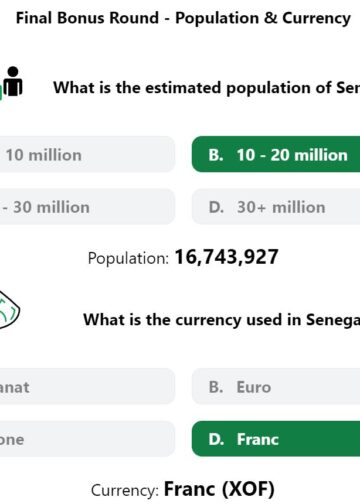Click the Population 16,743,927 result text
This screenshot has height=504, width=360.
coord(183,257)
